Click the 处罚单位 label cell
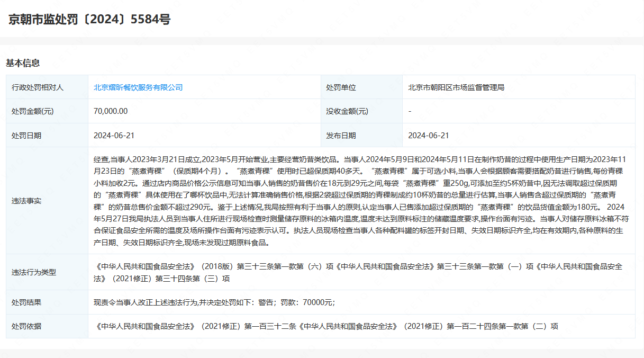Screen dimensions: 644x358 [361, 87]
